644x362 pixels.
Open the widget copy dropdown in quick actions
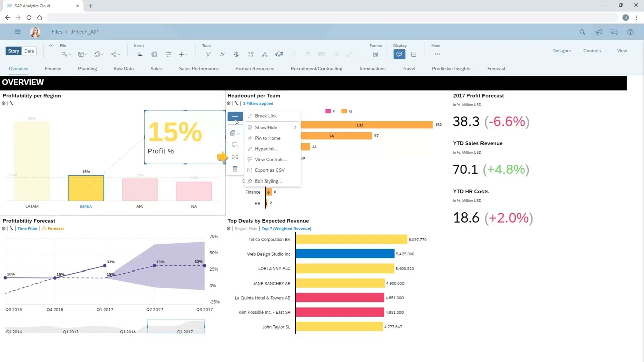tap(235, 133)
